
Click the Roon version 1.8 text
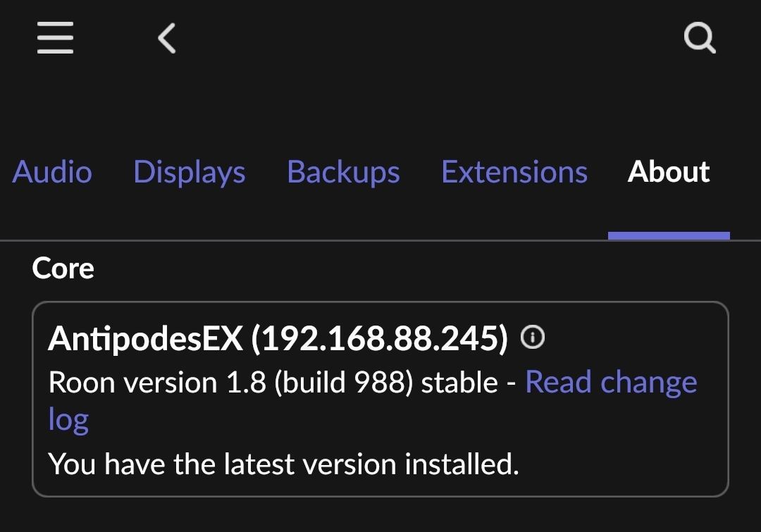tap(158, 383)
